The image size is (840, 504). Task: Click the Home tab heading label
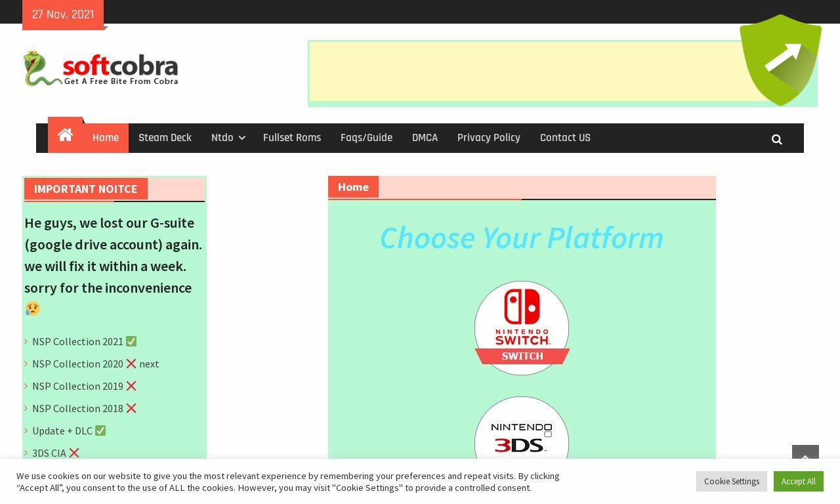[x=353, y=187]
